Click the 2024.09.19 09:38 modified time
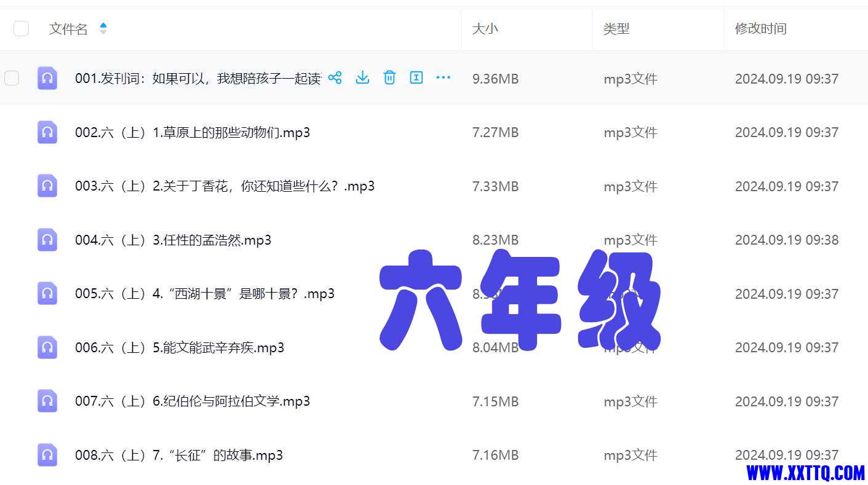Viewport: 868px width, 485px height. tap(787, 240)
